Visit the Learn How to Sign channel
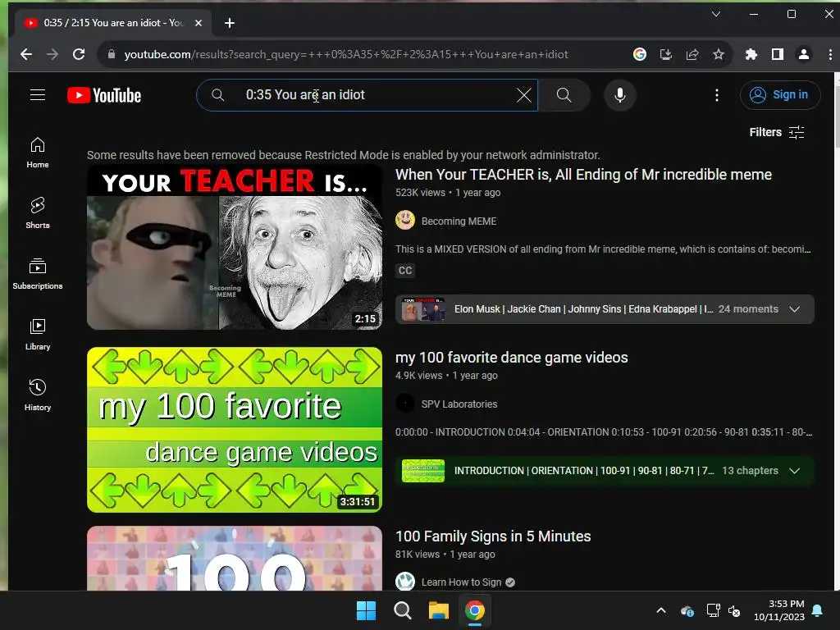840x630 pixels. click(x=461, y=582)
